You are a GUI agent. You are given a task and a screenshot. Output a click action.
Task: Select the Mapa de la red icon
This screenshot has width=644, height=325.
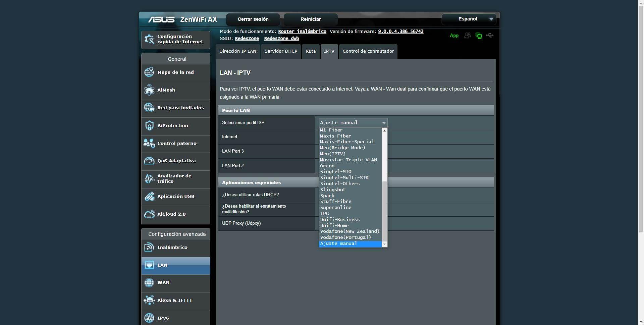[x=149, y=72]
